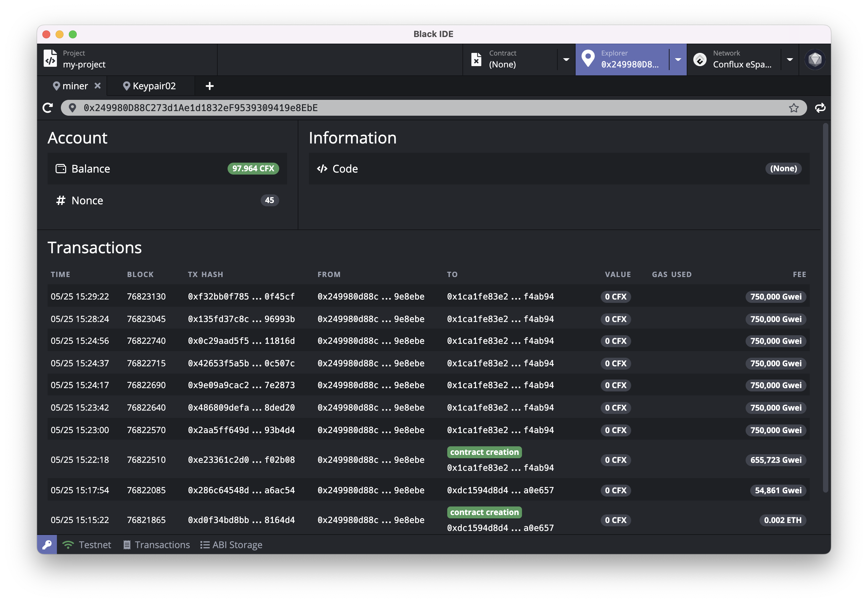Expand the Contract dropdown arrow
Viewport: 868px width, 603px height.
tap(566, 60)
